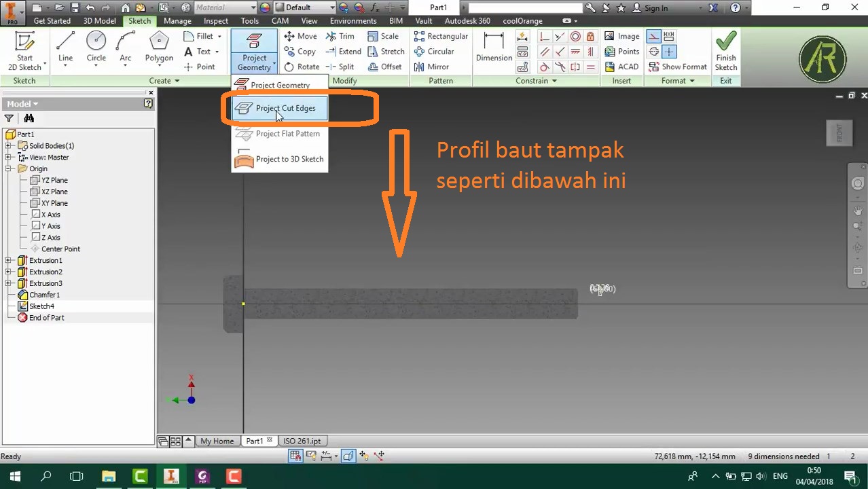Choose the Dimension tool in Constrain panel
868x489 pixels.
click(494, 49)
